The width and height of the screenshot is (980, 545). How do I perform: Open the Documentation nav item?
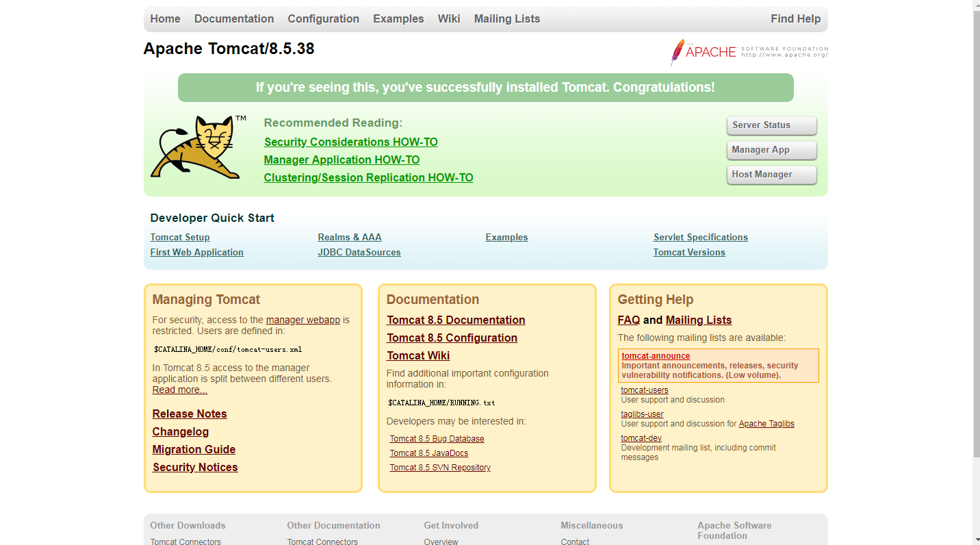pos(234,19)
